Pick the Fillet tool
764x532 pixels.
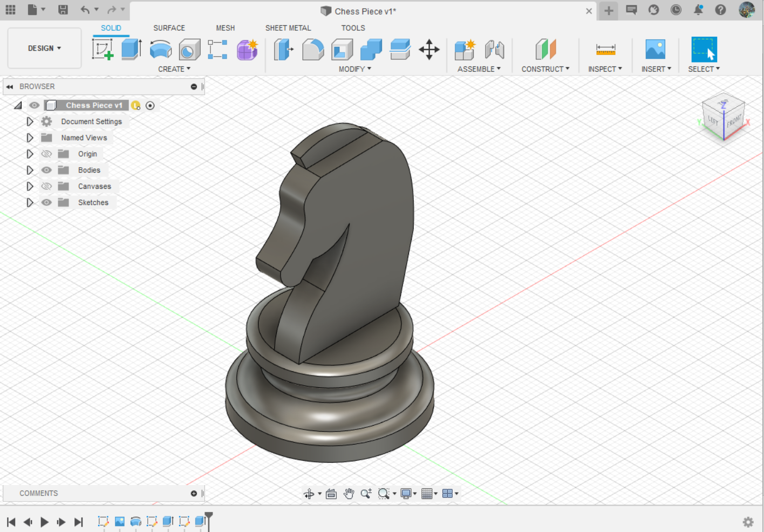[313, 50]
